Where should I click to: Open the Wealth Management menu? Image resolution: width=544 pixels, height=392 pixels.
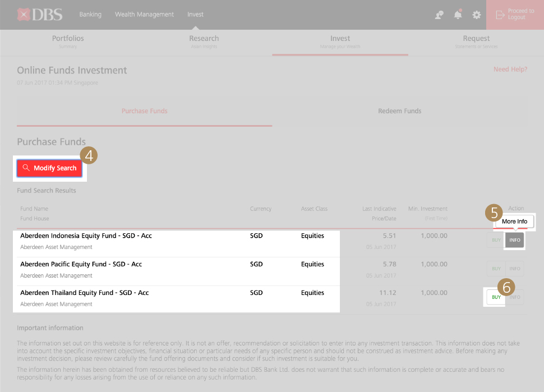tap(144, 14)
